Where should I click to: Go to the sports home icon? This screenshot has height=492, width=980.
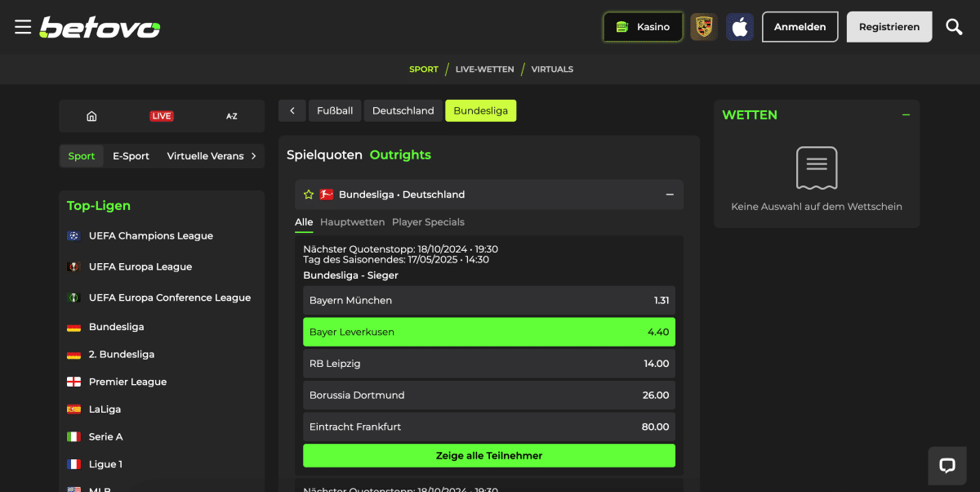click(x=91, y=116)
